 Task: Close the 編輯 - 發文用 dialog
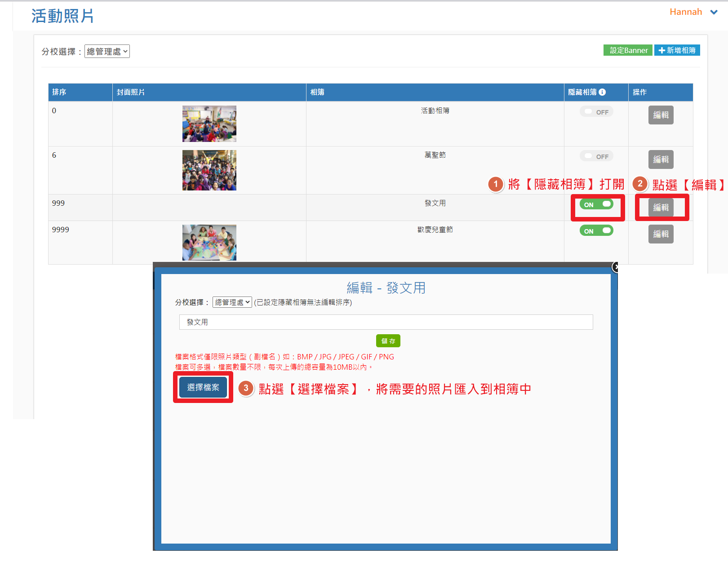pos(616,267)
